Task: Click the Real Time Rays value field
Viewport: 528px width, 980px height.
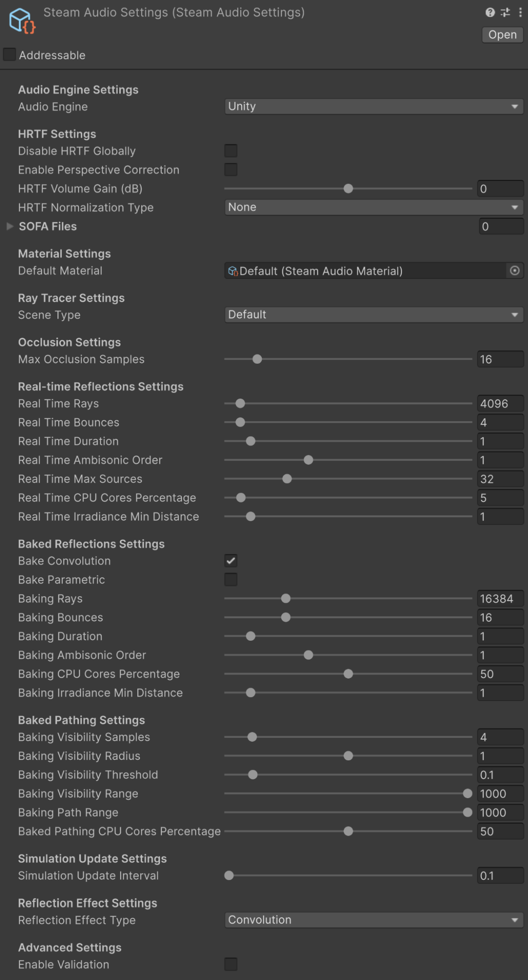Action: (500, 404)
